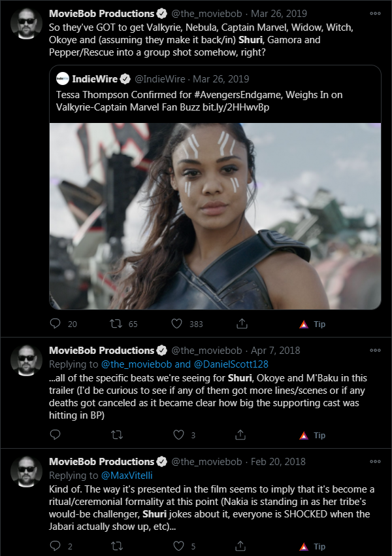
Task: Tip the author of the first tweet
Action: pos(312,324)
